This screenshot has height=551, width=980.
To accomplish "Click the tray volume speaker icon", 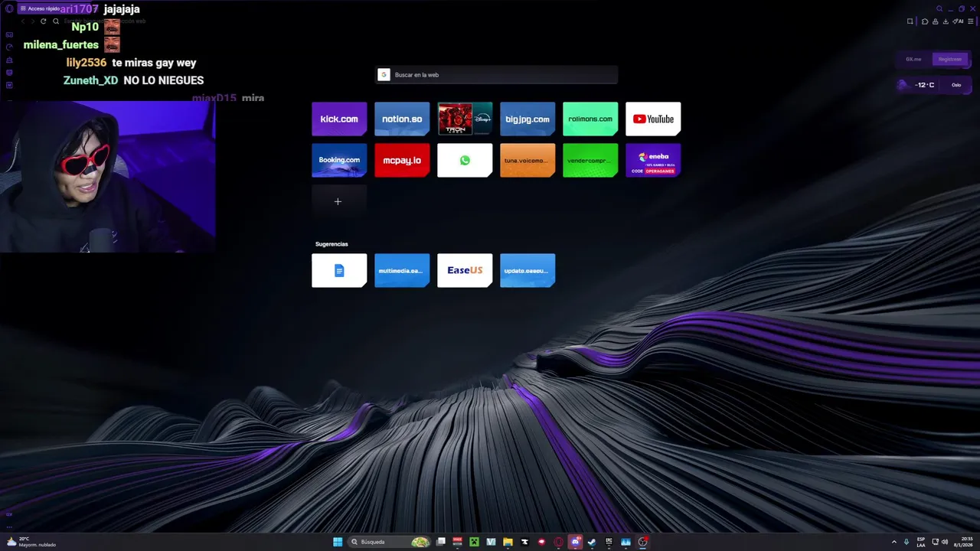I will coord(945,542).
